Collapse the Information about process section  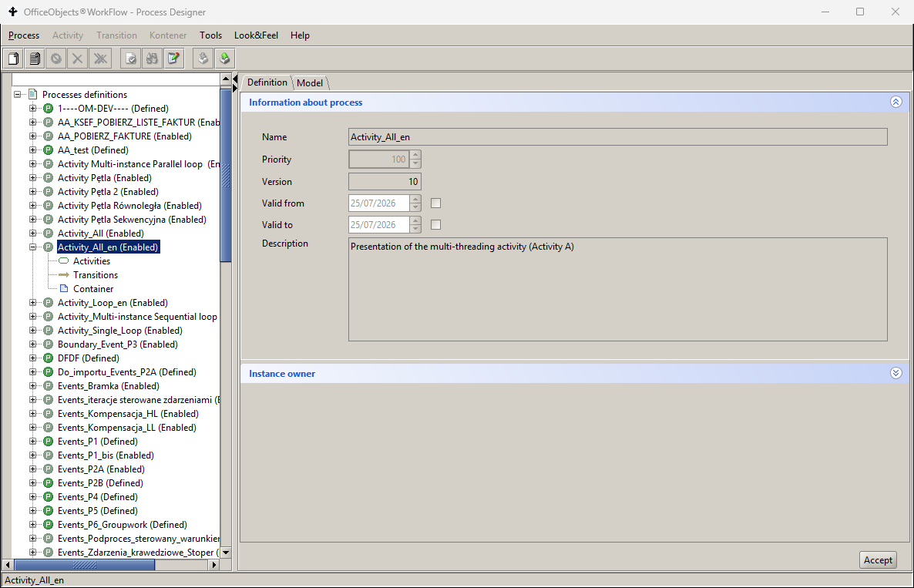pos(896,102)
